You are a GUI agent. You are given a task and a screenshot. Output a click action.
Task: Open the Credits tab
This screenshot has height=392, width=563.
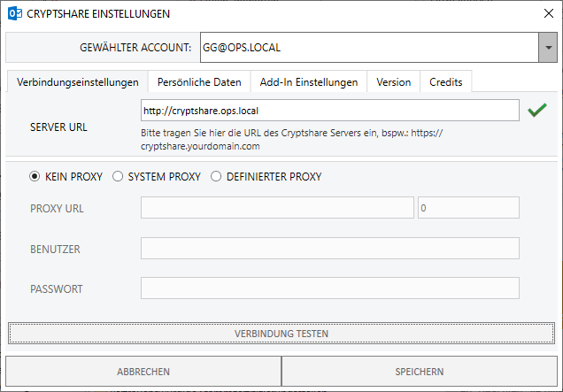pos(446,82)
